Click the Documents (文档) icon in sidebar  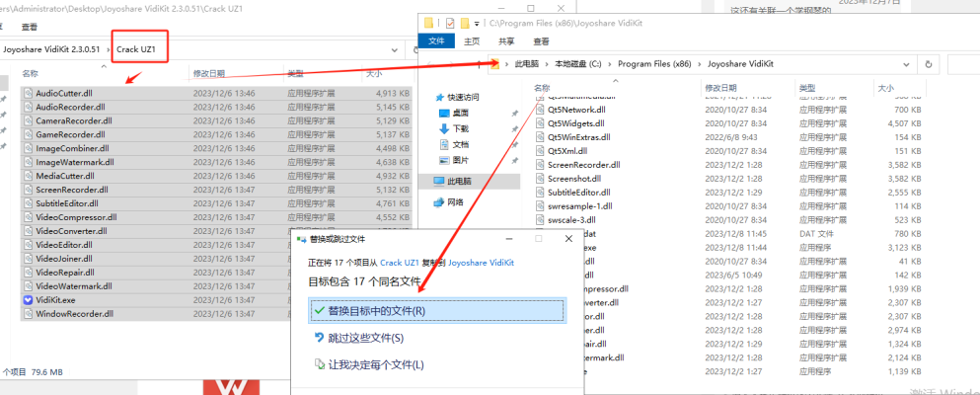[x=444, y=144]
